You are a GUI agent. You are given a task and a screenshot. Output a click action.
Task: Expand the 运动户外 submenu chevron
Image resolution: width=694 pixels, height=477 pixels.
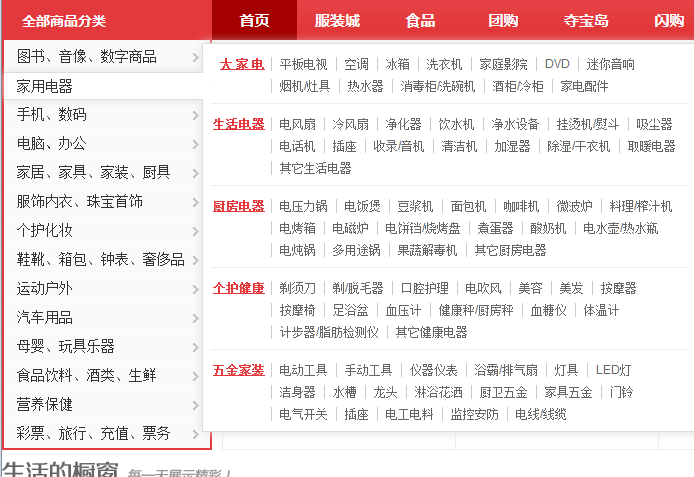195,289
